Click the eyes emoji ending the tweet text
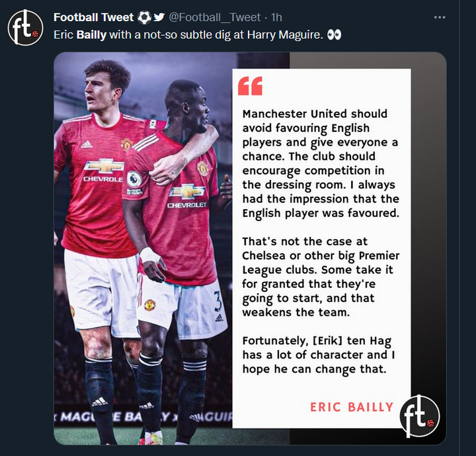The image size is (476, 456). click(334, 35)
